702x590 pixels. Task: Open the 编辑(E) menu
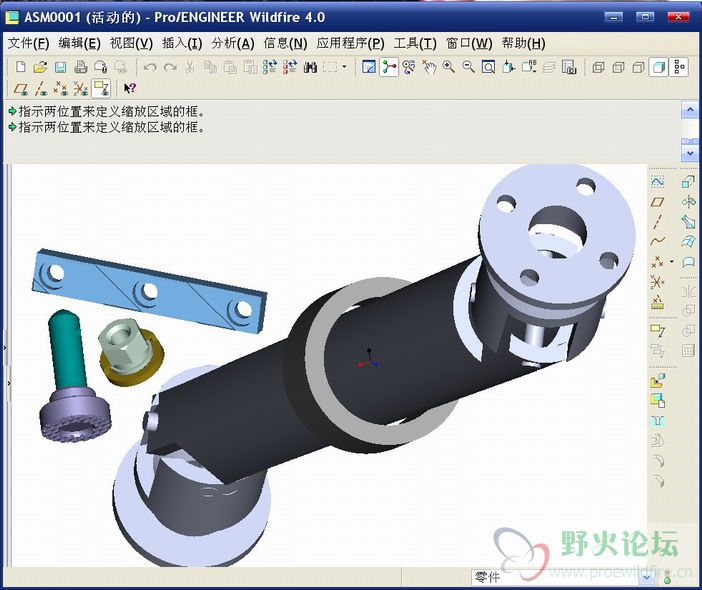pos(79,43)
